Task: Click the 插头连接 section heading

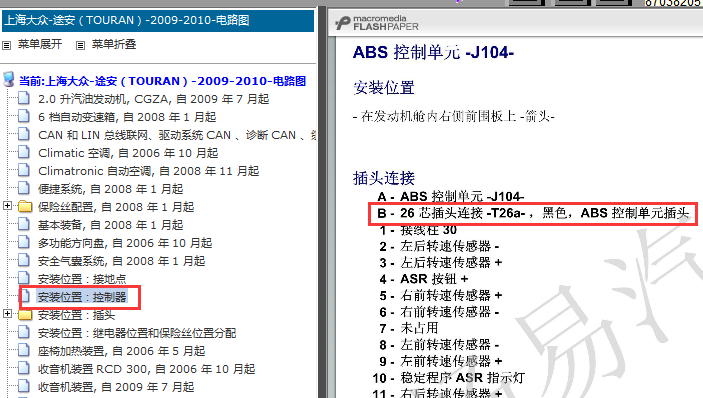Action: click(384, 178)
